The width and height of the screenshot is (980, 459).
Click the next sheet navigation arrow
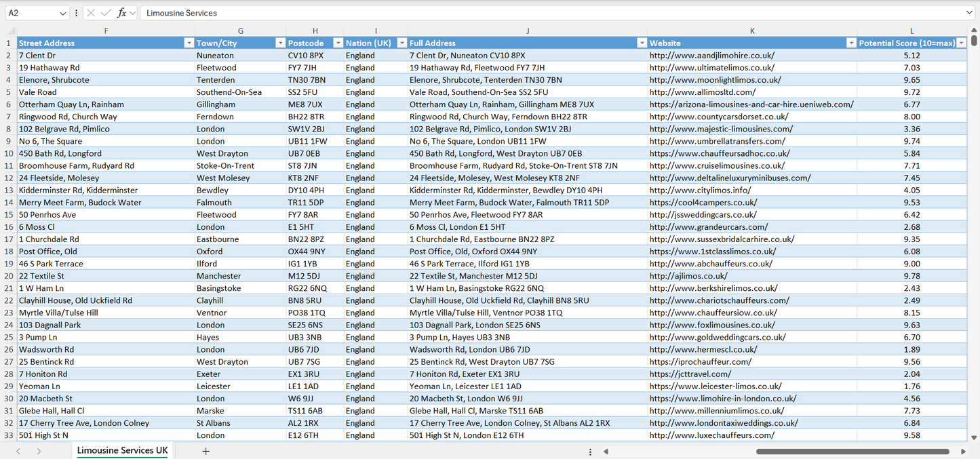coord(39,451)
